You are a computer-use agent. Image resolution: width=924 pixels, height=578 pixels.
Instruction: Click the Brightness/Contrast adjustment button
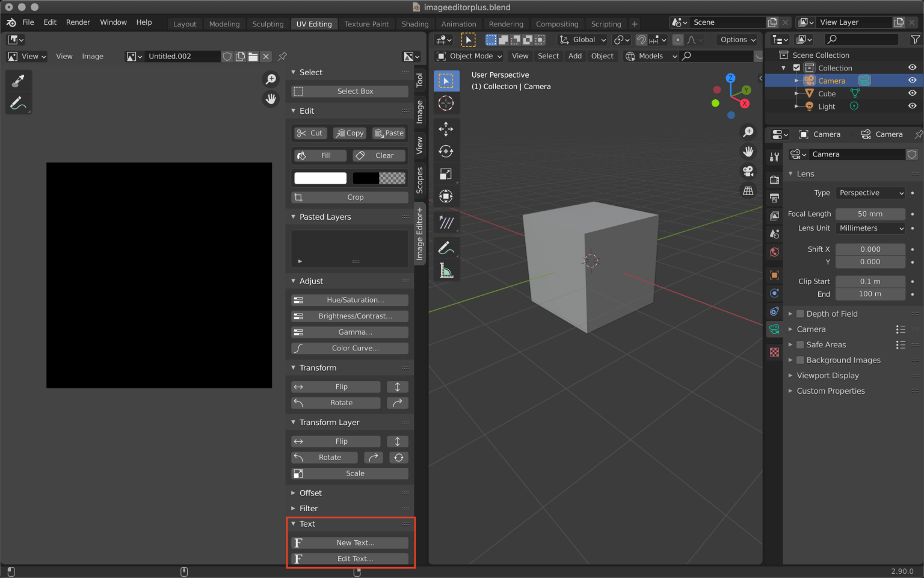tap(349, 315)
